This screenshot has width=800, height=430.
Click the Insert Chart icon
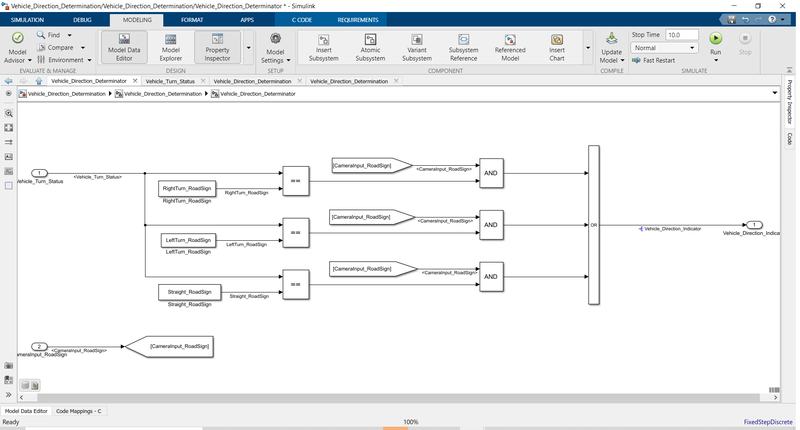pos(556,46)
